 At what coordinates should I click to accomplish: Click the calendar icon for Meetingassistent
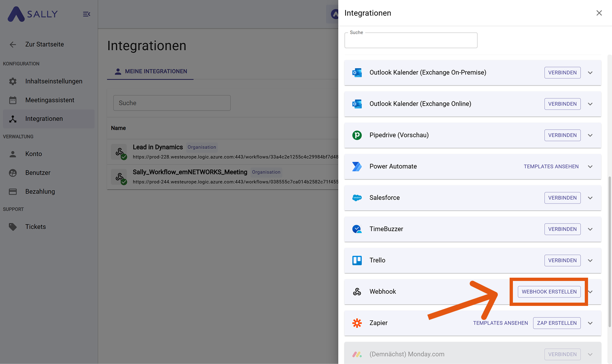(13, 100)
